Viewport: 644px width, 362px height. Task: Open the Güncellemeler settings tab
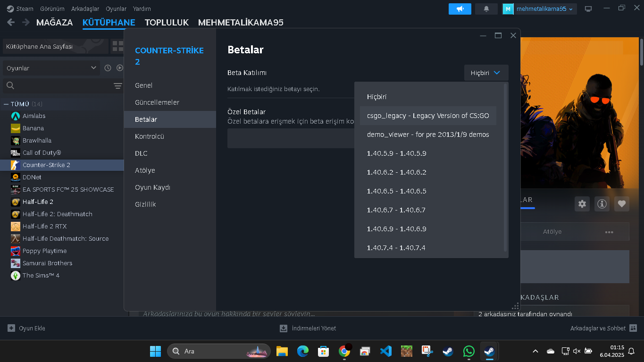pos(170,102)
